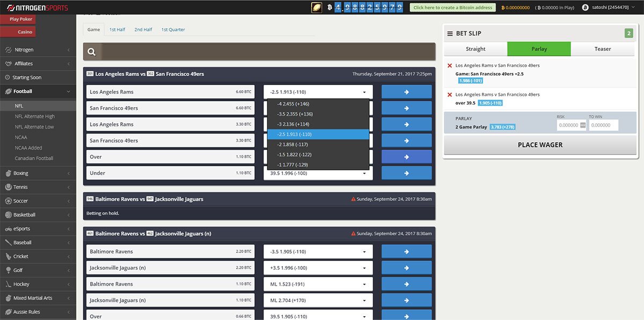The height and width of the screenshot is (320, 644).
Task: Open the Under 39.5 1.996 dropdown
Action: point(318,173)
